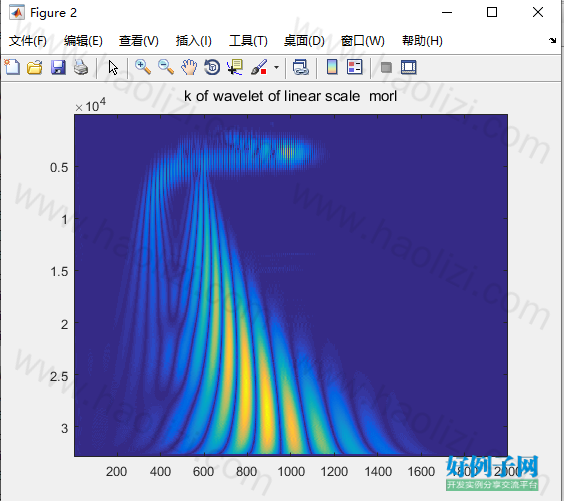
Task: Click the plot title 'k of wavelet of linear scale morl'
Action: point(291,96)
